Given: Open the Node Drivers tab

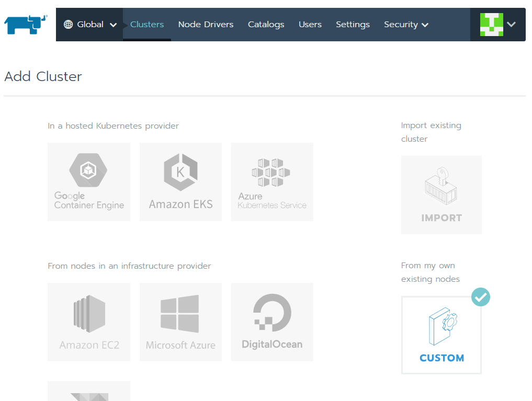Looking at the screenshot, I should [206, 25].
